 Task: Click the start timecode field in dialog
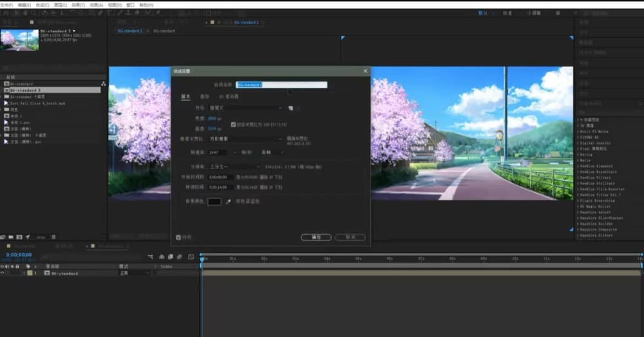pos(220,177)
